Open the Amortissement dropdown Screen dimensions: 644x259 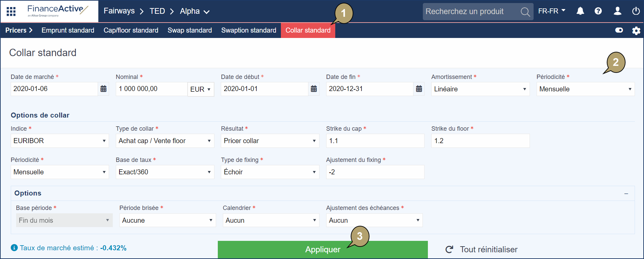coord(480,89)
